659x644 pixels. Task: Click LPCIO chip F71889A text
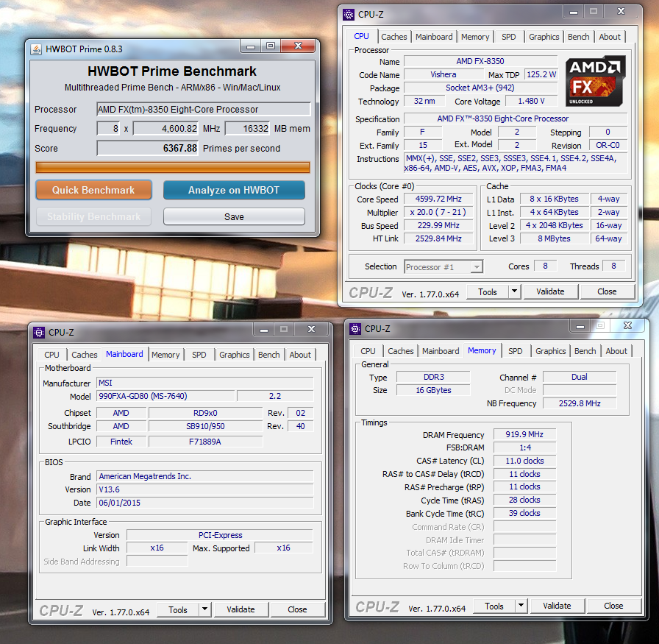click(204, 442)
